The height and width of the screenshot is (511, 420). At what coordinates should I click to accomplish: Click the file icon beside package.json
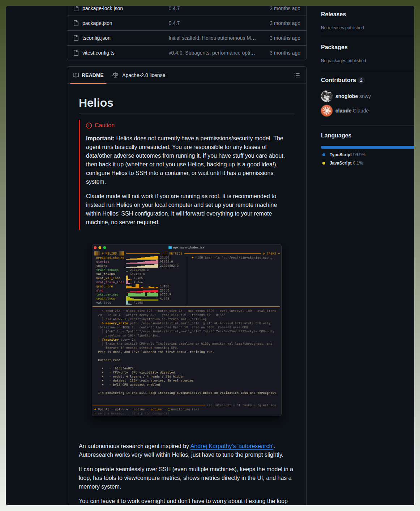click(x=76, y=23)
